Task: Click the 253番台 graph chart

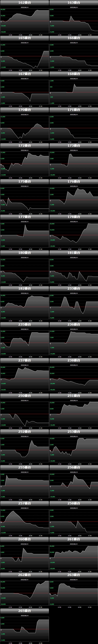Action: (x=74, y=450)
